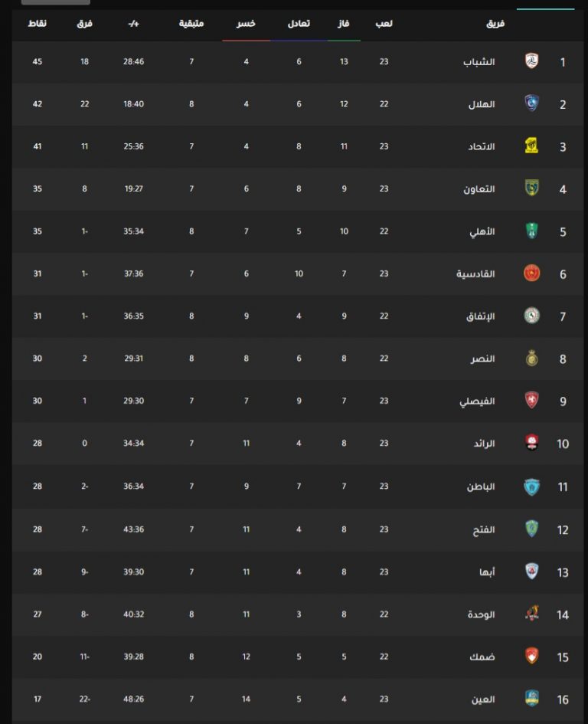Select the أبها team row name
The width and height of the screenshot is (588, 724).
point(487,572)
